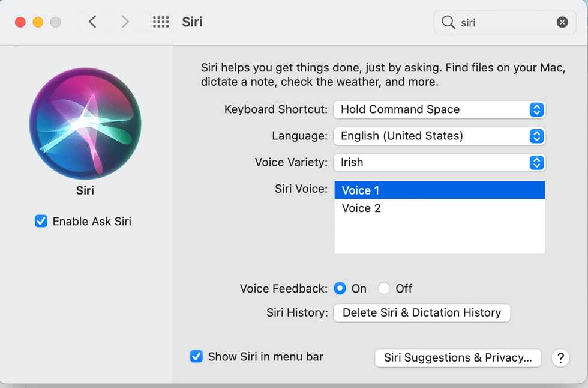588x388 pixels.
Task: Open help with the question mark button
Action: click(560, 357)
